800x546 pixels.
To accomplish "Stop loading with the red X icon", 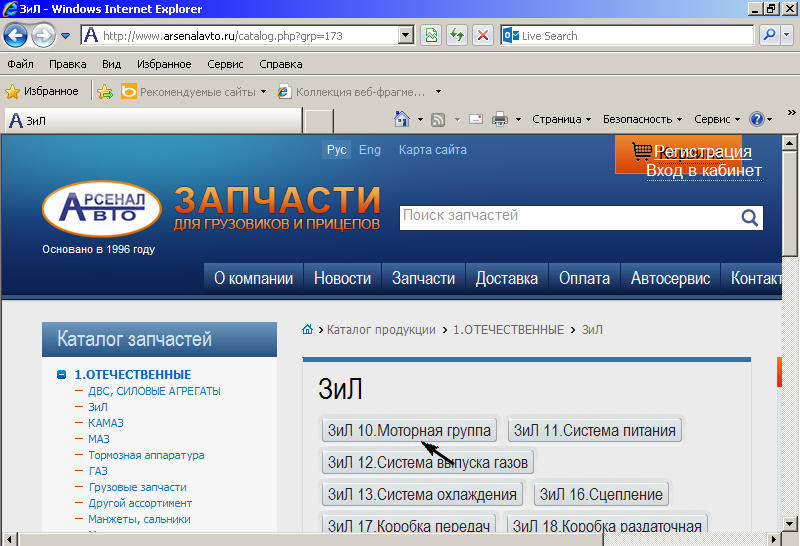I will click(x=483, y=36).
